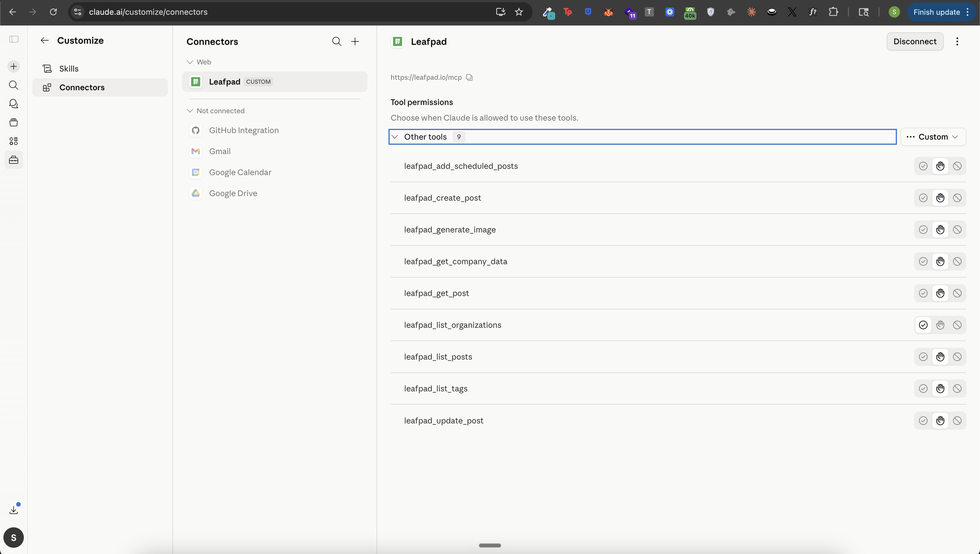
Task: Open the browser extensions puzzle icon
Action: (833, 12)
